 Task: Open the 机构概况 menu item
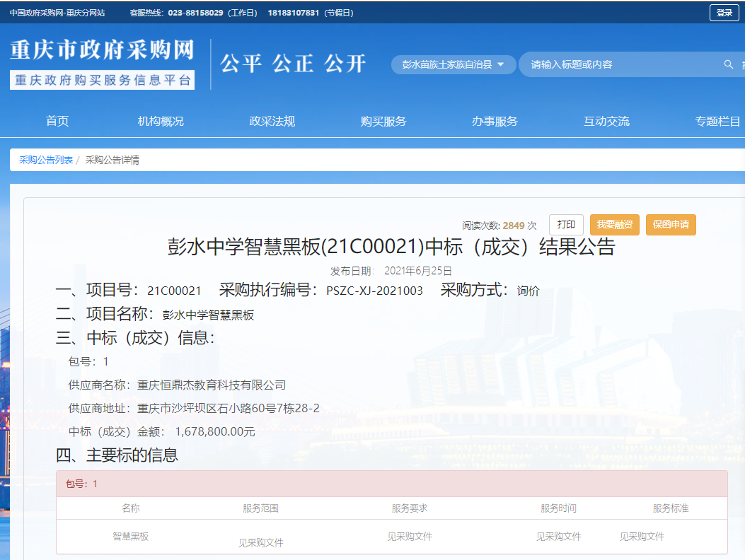click(x=161, y=121)
